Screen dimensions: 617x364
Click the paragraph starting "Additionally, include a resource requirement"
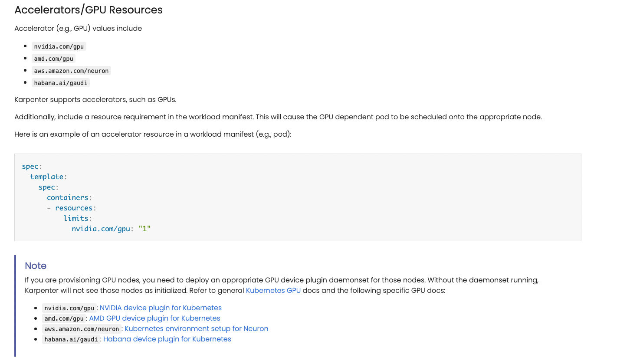coord(278,117)
